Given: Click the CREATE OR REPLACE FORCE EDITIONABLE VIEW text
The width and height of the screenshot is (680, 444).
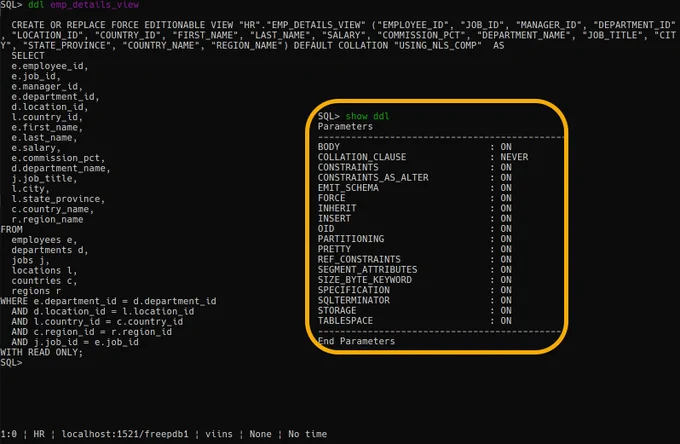Looking at the screenshot, I should click(x=122, y=25).
